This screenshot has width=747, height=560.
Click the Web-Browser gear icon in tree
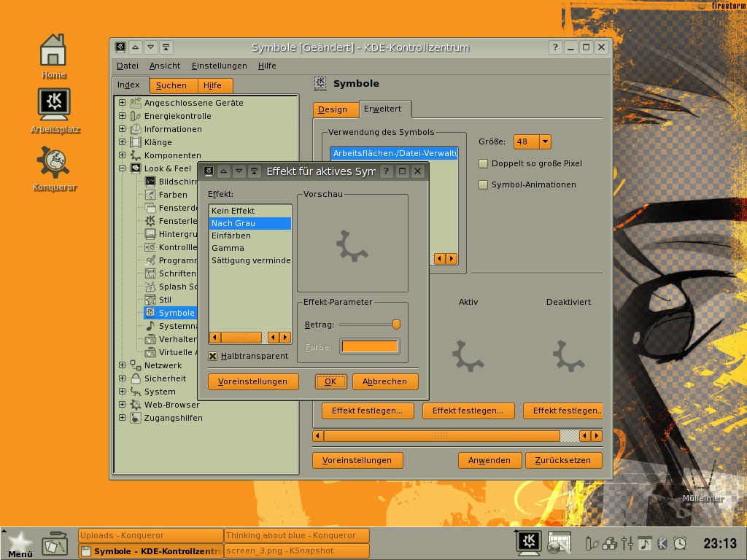click(x=136, y=404)
